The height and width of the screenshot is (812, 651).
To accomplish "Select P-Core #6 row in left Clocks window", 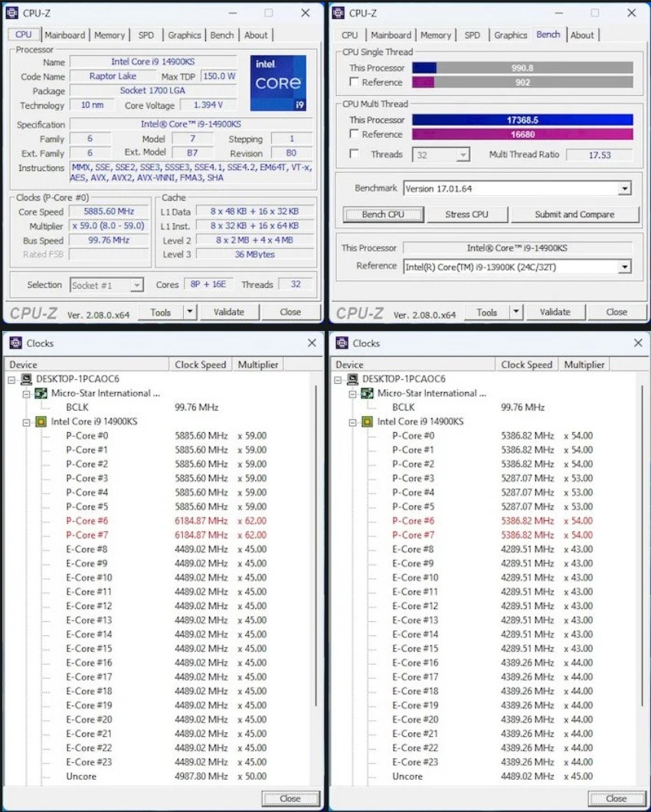I will [166, 521].
